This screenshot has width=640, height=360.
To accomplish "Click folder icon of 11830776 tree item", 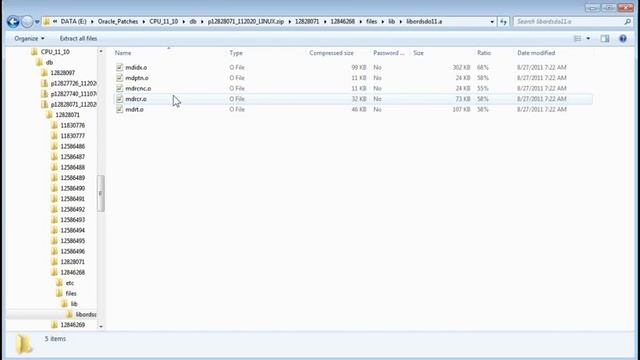I will point(55,125).
